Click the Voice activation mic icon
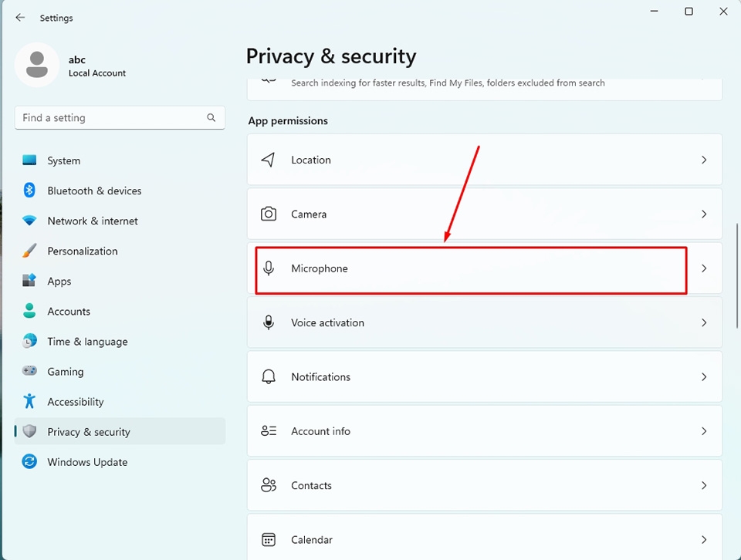Screen dimensions: 741x560 269,322
